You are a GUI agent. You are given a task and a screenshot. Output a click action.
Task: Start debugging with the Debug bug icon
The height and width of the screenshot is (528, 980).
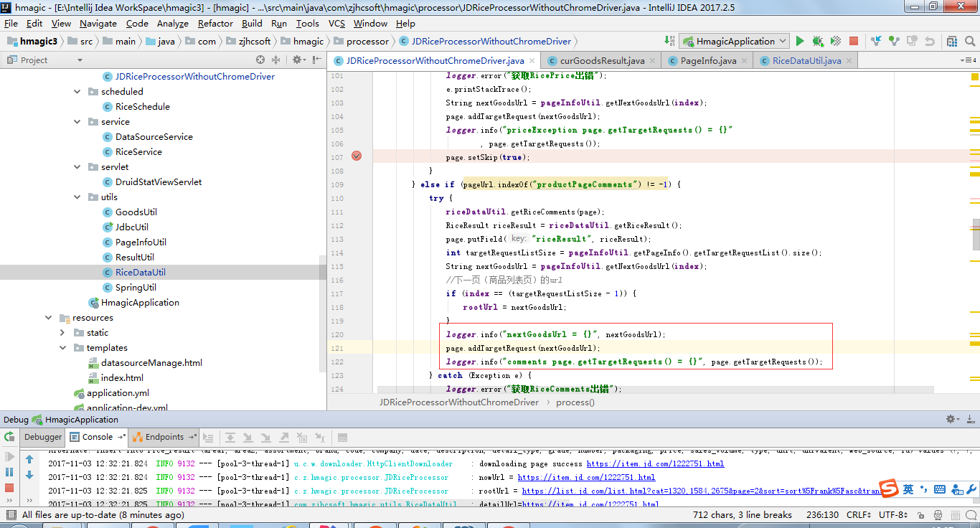click(818, 41)
